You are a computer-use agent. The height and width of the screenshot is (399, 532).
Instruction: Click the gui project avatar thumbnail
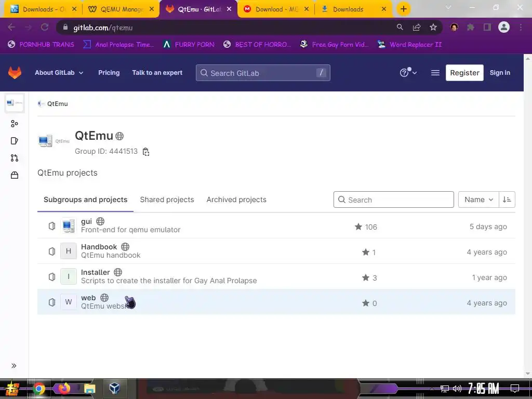(69, 225)
